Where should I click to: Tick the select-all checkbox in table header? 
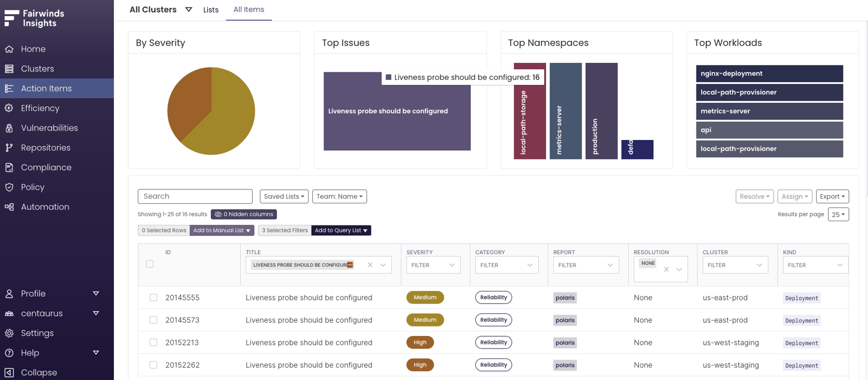point(150,264)
